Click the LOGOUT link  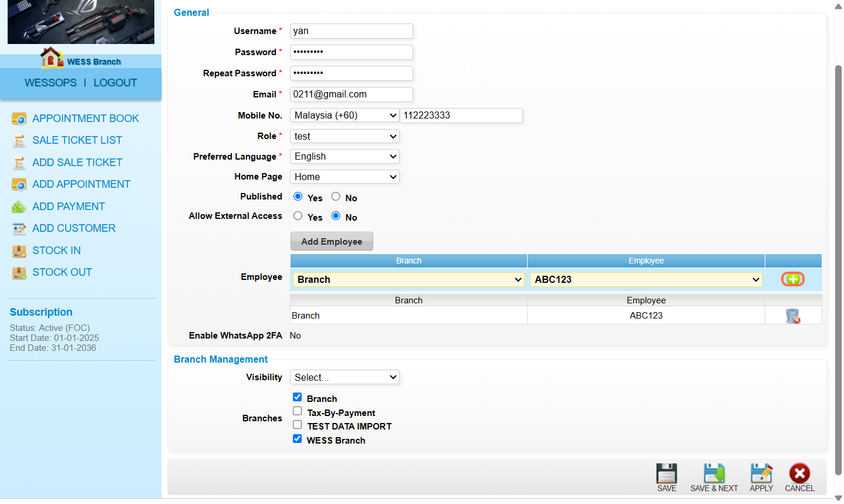click(x=115, y=83)
